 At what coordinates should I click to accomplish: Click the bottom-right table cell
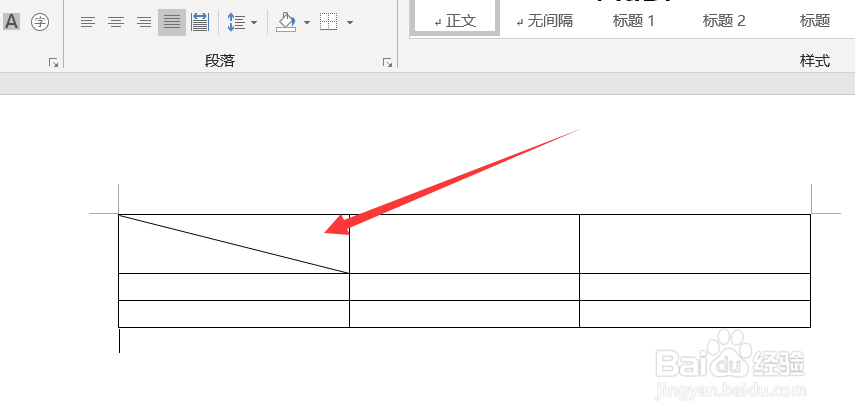[x=695, y=314]
